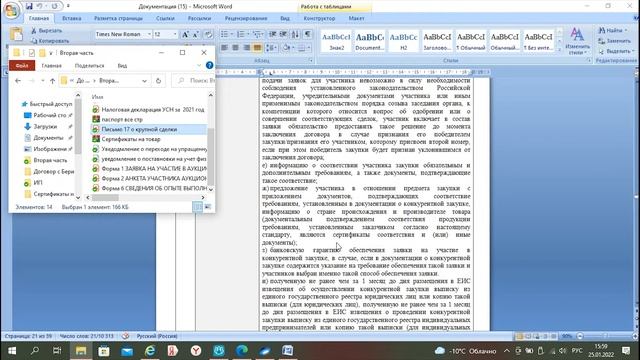Sort text with the A-Z sort icon
Image resolution: width=640 pixels, height=360 pixels.
pyautogui.click(x=296, y=34)
